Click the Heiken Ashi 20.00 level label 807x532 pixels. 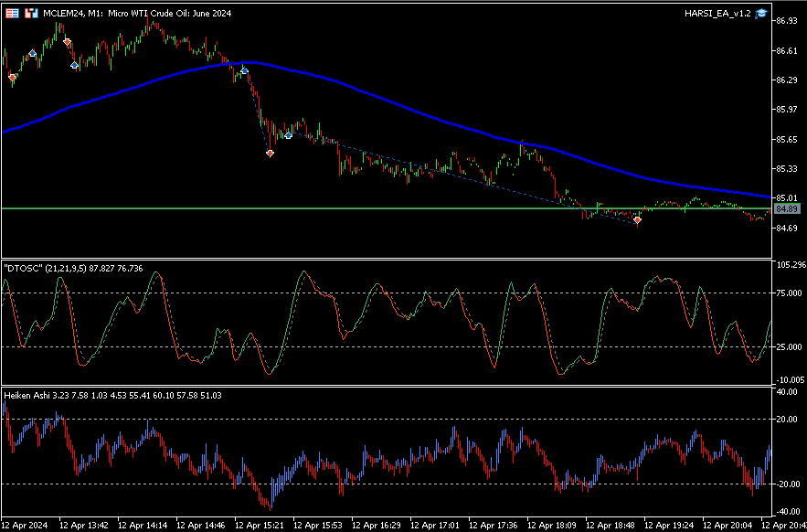786,420
